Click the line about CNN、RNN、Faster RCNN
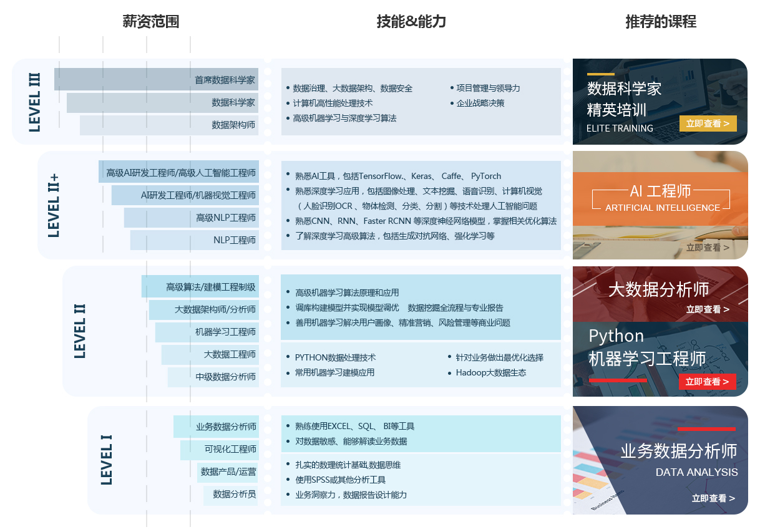760x532 pixels. pyautogui.click(x=426, y=221)
